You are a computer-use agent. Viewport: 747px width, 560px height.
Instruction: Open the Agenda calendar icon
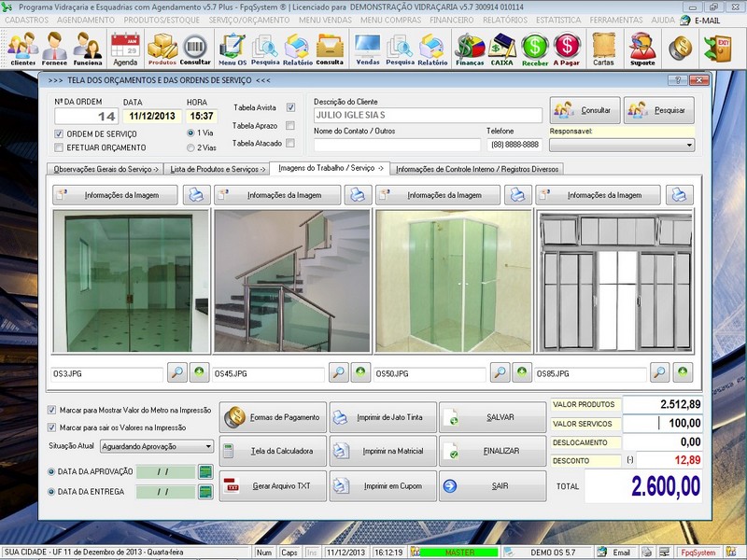[124, 48]
